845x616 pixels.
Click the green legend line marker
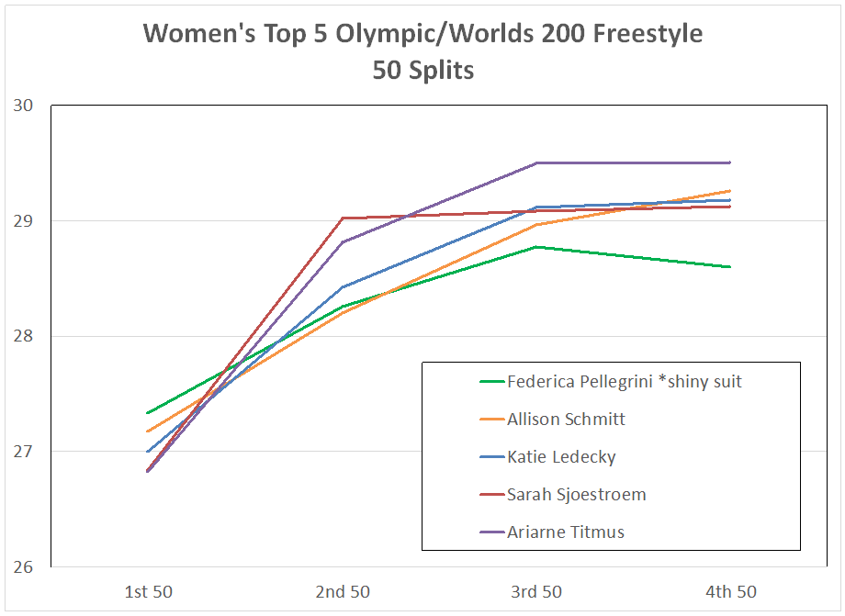pos(491,382)
